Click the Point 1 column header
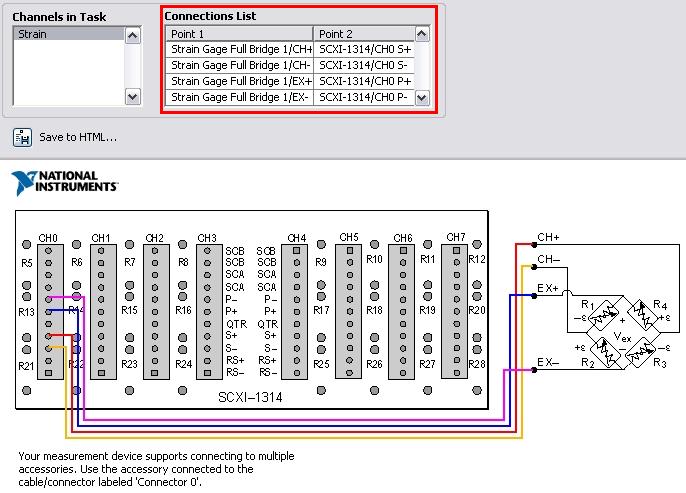686x493 pixels. point(239,34)
